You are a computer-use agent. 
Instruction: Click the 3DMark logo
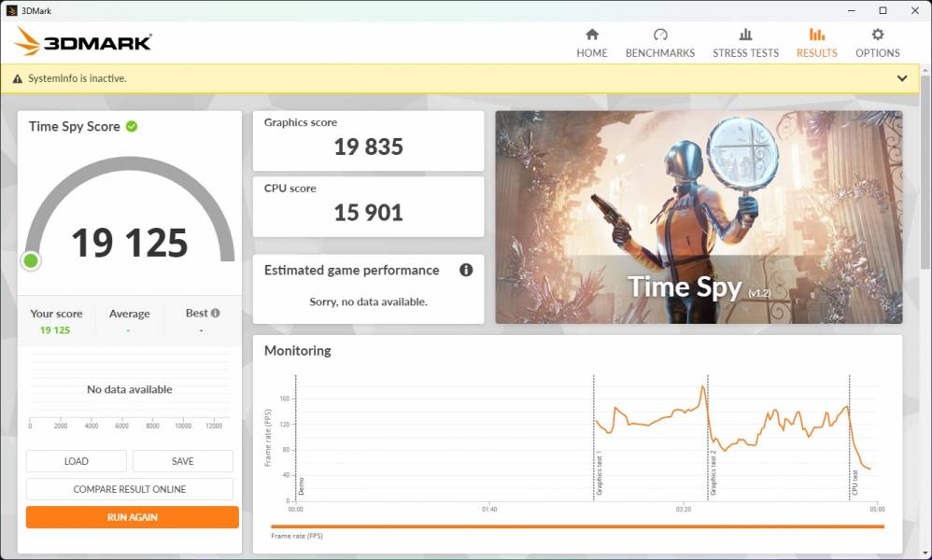[x=83, y=42]
